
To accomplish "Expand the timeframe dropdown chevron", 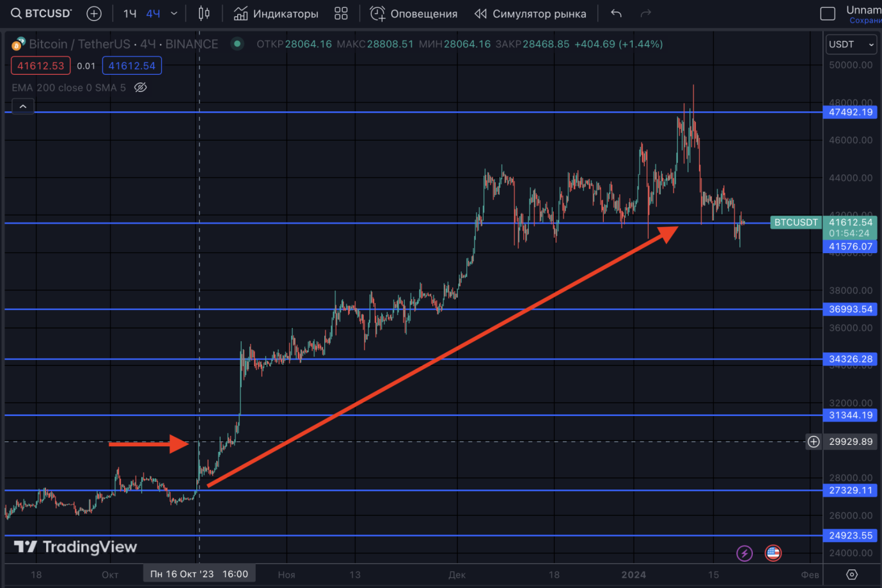I will pos(174,13).
